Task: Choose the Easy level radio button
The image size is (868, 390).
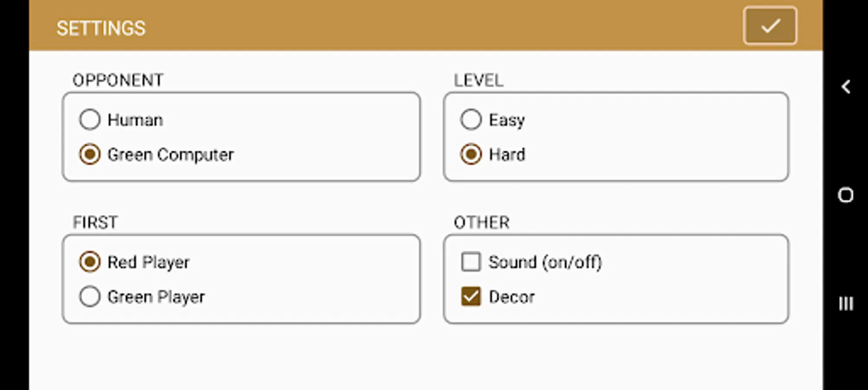Action: [x=471, y=120]
